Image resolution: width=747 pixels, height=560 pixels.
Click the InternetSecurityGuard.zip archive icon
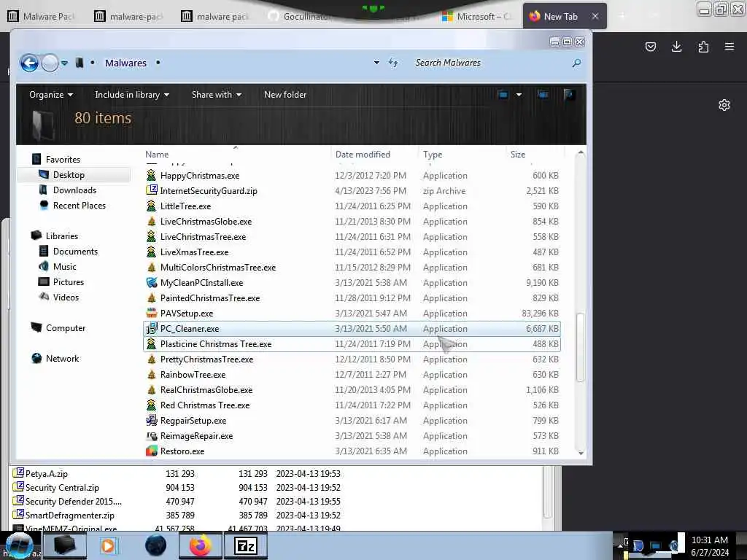(x=152, y=190)
